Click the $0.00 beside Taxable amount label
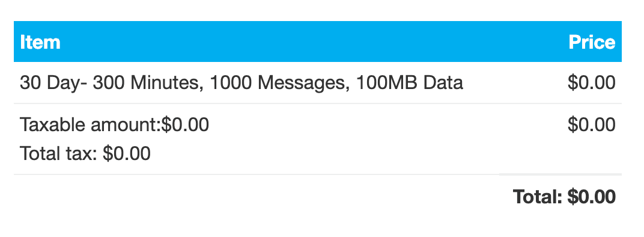This screenshot has width=644, height=237. pos(185,125)
